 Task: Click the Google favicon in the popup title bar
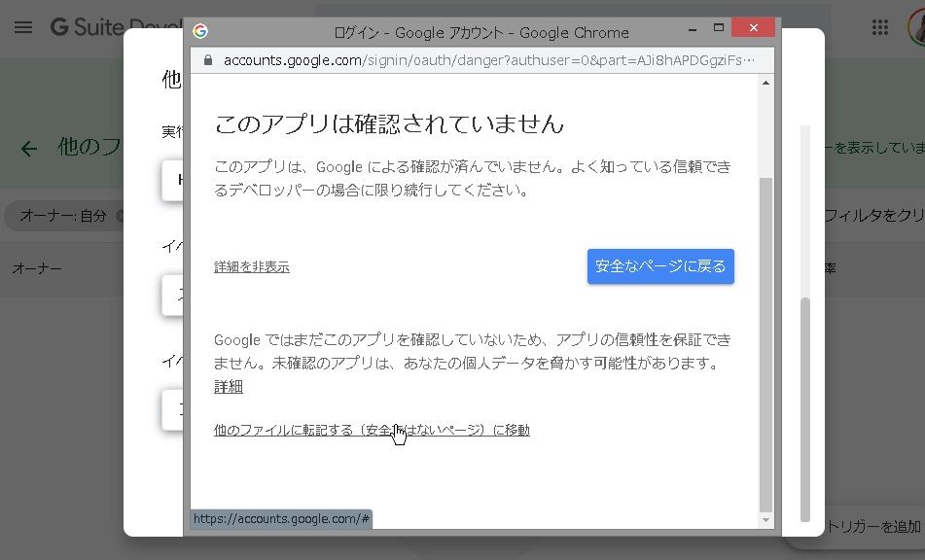tap(200, 32)
